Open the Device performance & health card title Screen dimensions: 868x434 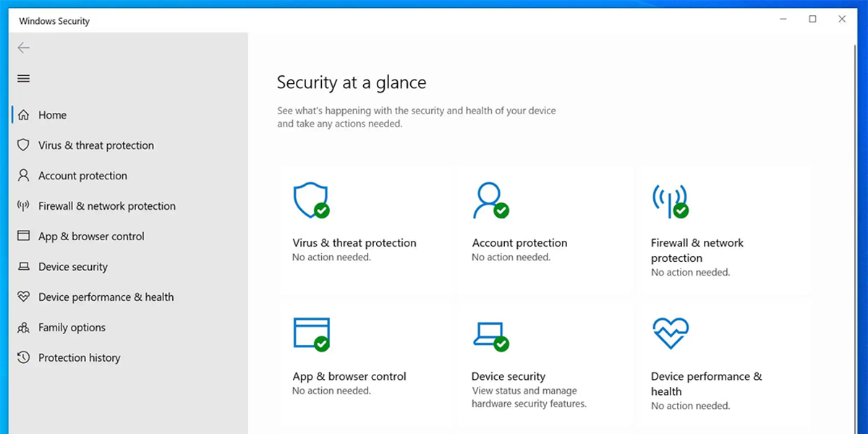(707, 384)
